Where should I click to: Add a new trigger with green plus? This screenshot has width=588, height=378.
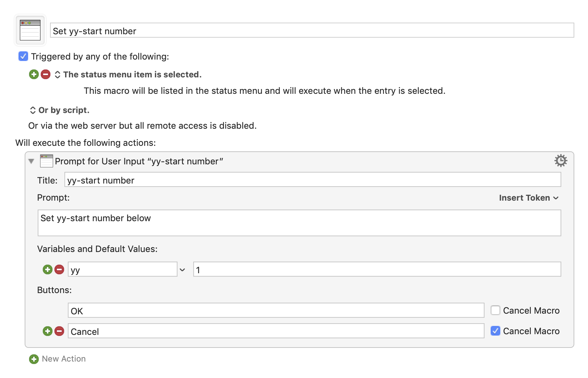(34, 74)
